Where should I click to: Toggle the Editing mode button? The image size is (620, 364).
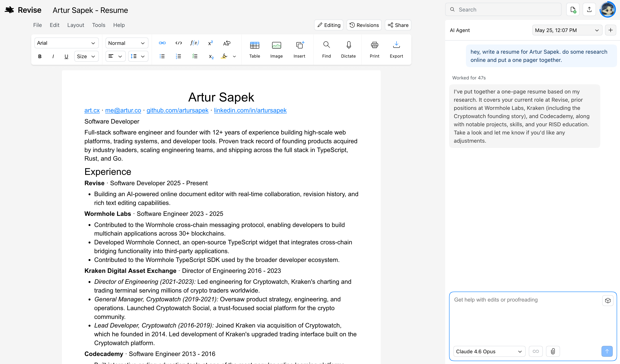(x=329, y=25)
